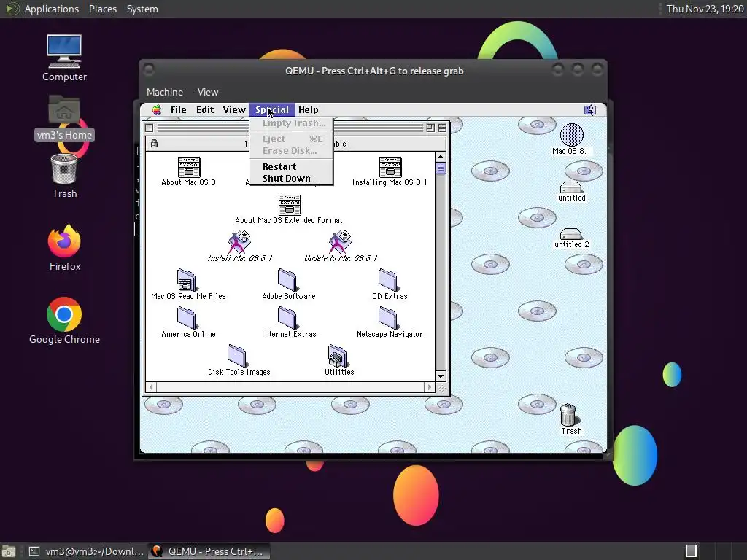Click the show desktop icon in taskbar
The height and width of the screenshot is (560, 747).
pos(9,551)
